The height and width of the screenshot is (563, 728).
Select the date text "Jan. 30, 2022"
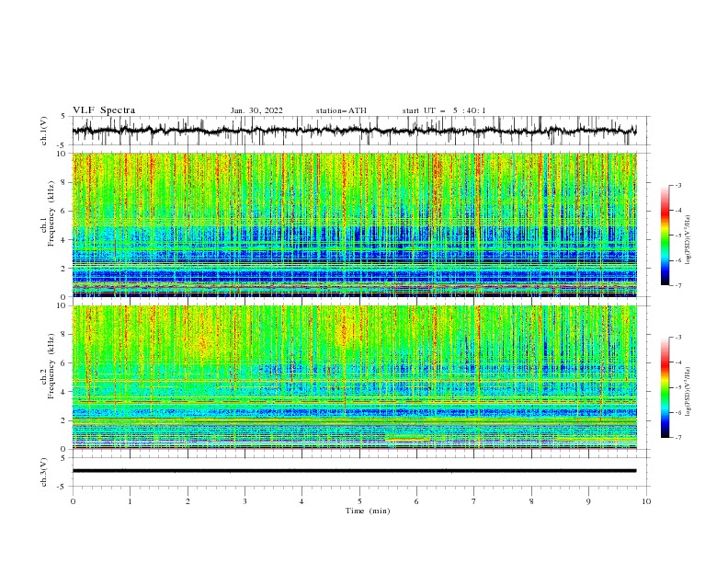click(256, 110)
